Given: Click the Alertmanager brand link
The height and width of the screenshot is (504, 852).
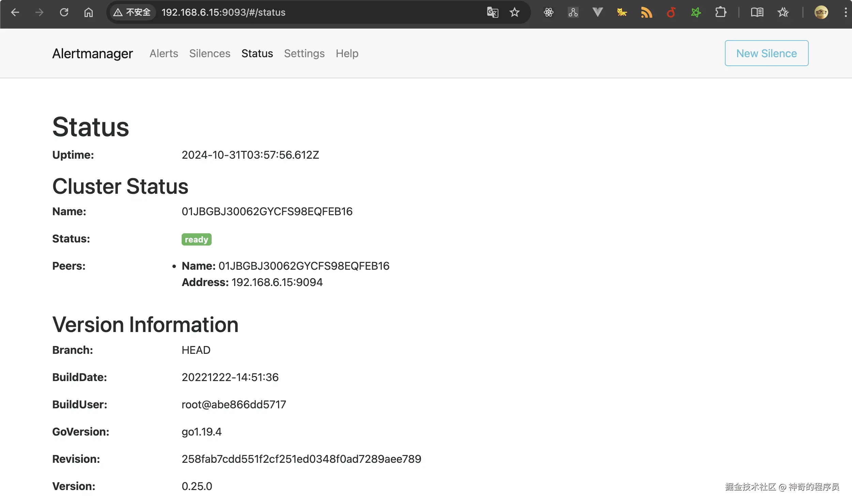Looking at the screenshot, I should click(92, 53).
